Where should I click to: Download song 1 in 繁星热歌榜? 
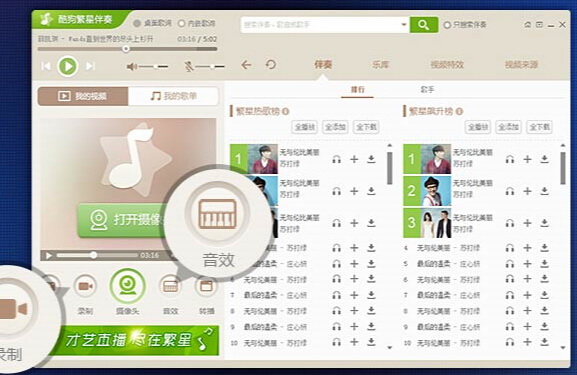click(x=371, y=159)
